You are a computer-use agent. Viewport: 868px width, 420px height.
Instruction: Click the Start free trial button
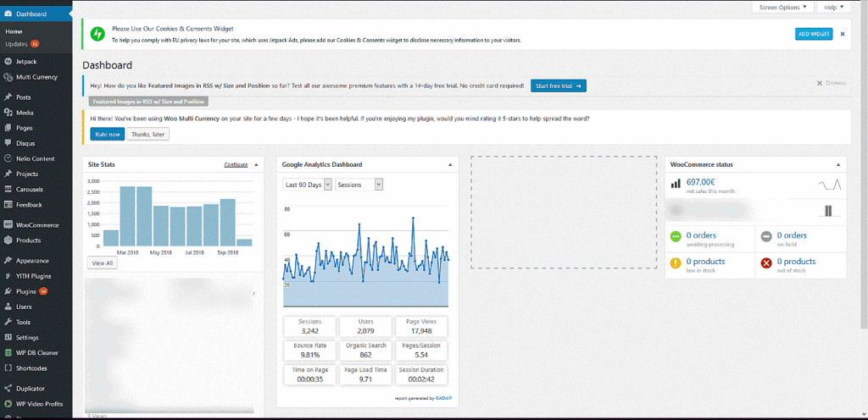pos(558,86)
